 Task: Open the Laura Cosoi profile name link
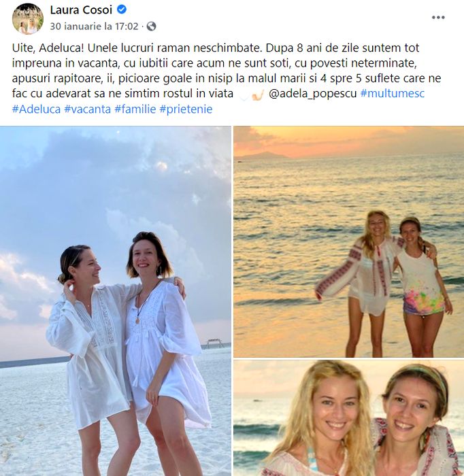[81, 10]
